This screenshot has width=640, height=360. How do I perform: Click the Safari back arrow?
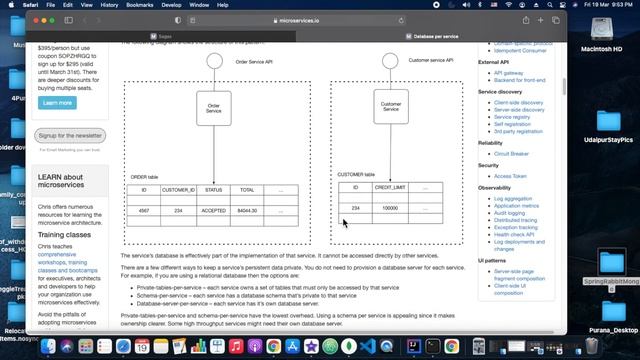point(85,20)
